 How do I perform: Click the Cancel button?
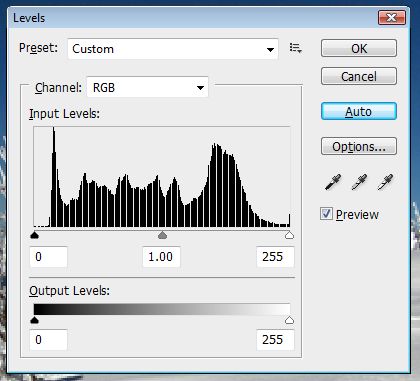coord(359,76)
